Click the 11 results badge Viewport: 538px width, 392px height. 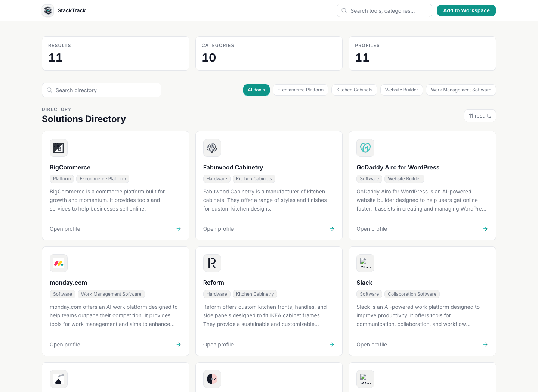[x=480, y=116]
